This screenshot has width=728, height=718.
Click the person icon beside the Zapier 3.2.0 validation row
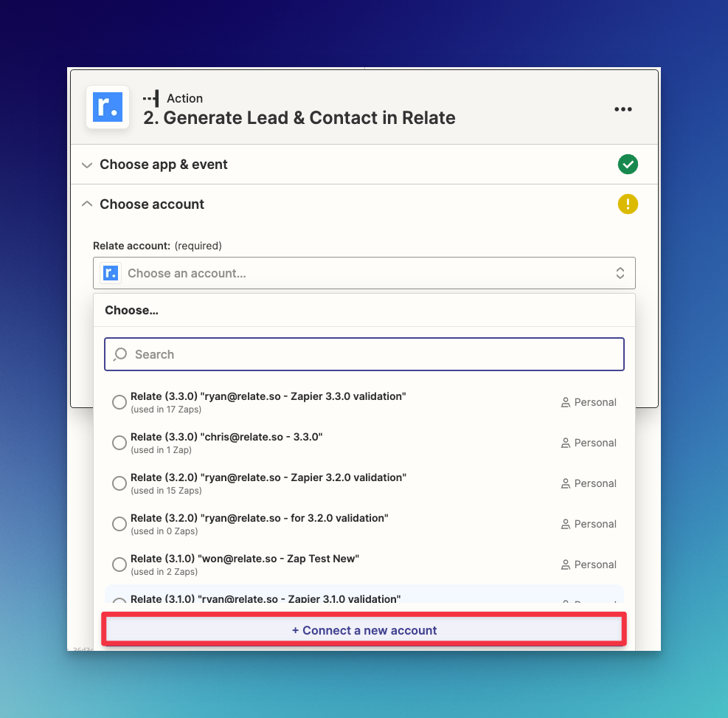pos(565,483)
